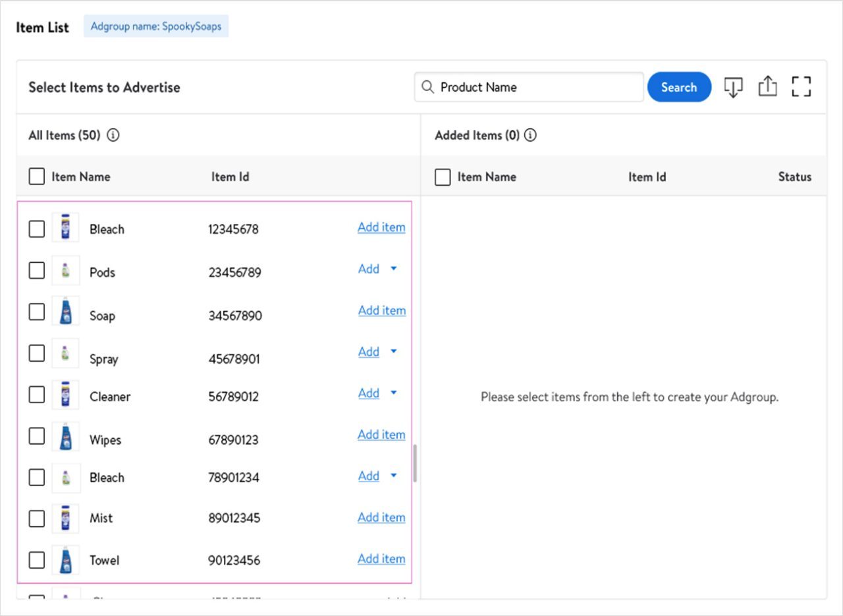Open the Add dropdown arrow for Pods
The image size is (843, 616).
coord(394,269)
